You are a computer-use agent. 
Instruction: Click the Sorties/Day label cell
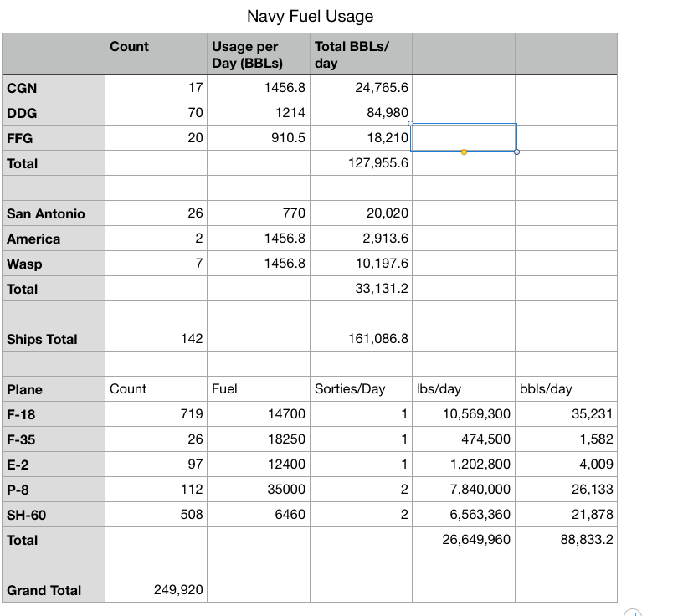[361, 388]
